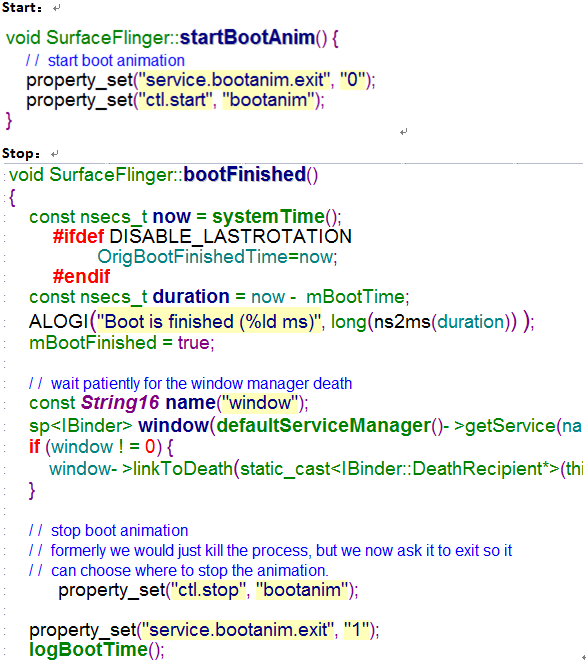586x667 pixels.
Task: Click the 'logBootTime();' line
Action: point(97,650)
